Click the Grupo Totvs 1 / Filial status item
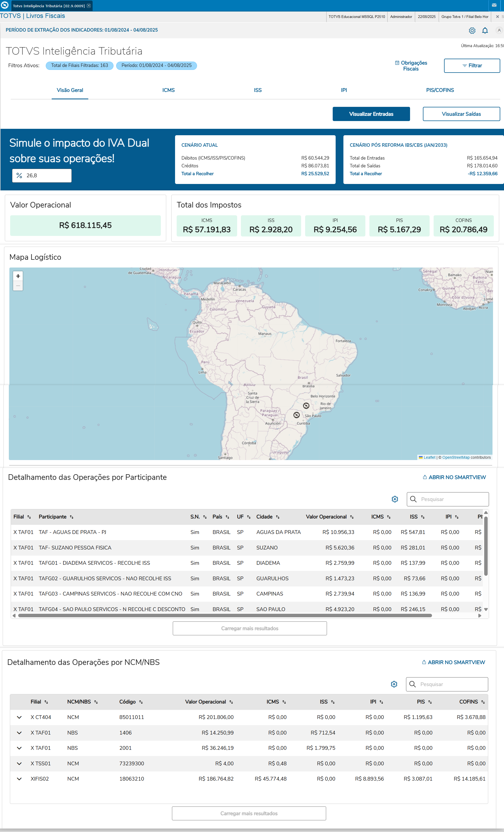 click(x=465, y=17)
